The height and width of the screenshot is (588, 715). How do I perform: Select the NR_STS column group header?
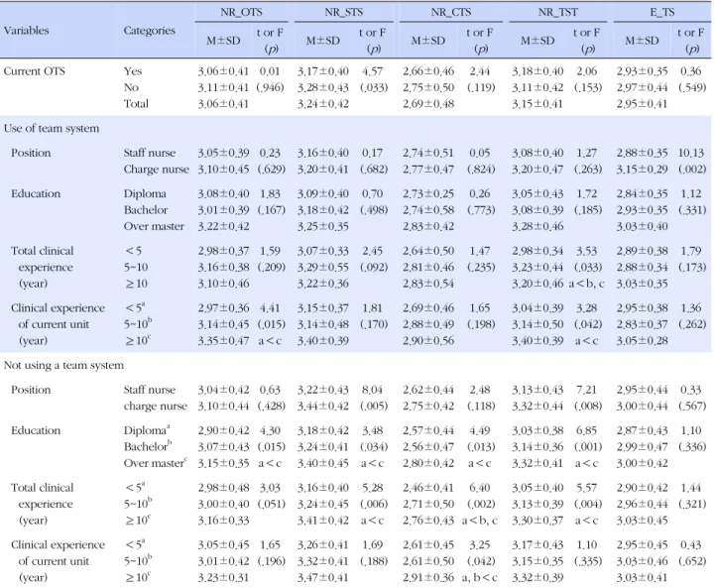click(344, 12)
